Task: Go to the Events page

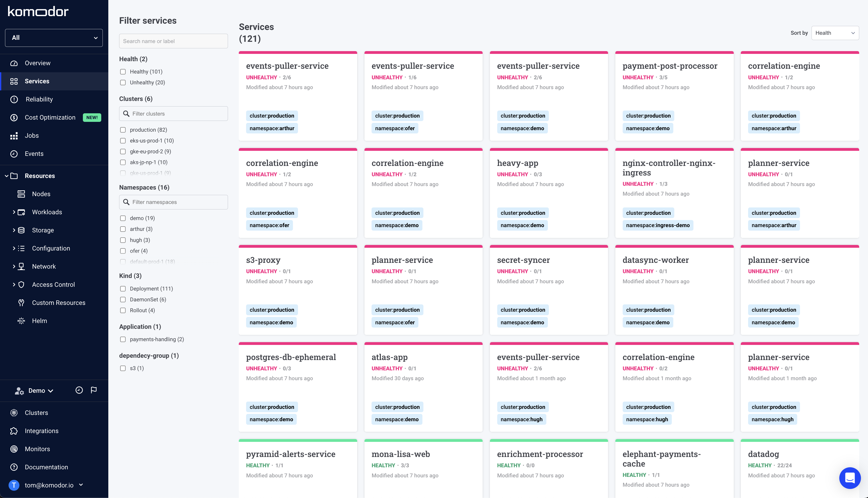Action: (34, 154)
